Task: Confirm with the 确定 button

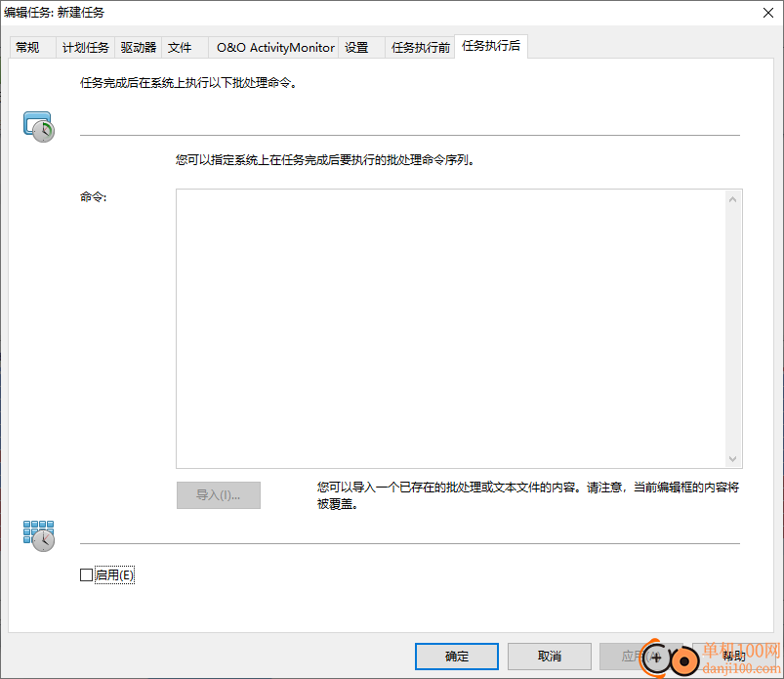Action: [x=457, y=656]
